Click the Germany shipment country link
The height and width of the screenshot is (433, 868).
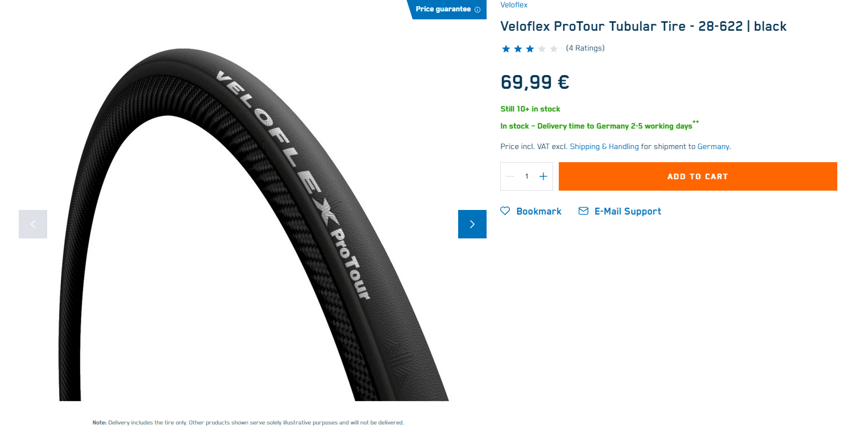(713, 147)
